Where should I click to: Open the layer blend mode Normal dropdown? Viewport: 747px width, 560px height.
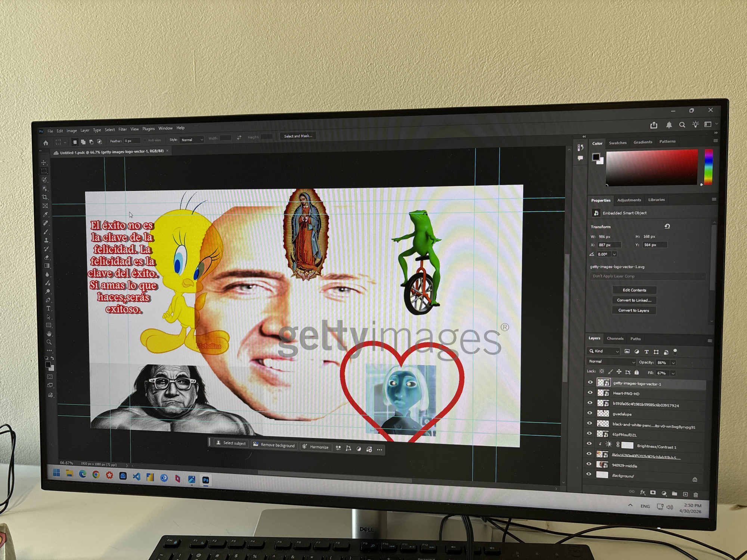pos(611,362)
